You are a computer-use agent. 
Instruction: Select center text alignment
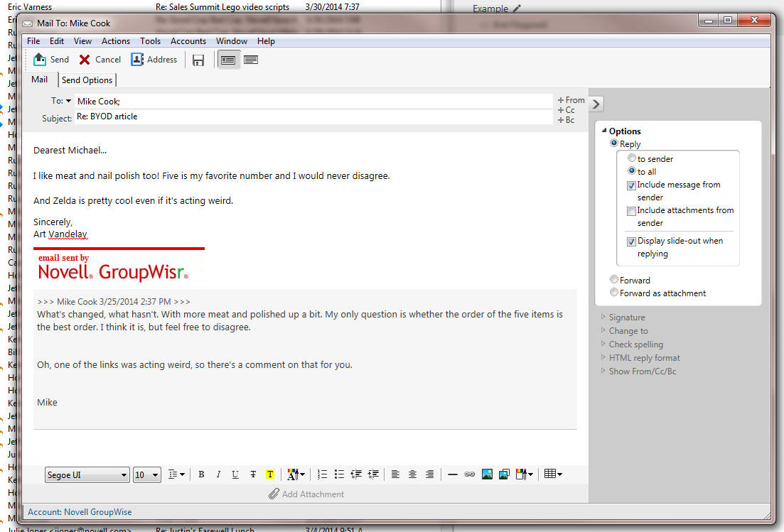pyautogui.click(x=412, y=474)
